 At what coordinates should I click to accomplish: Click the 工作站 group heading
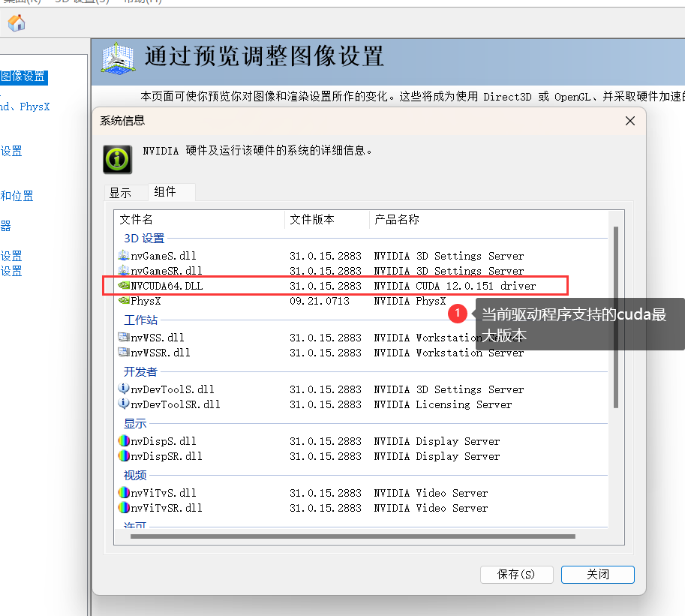pos(140,320)
